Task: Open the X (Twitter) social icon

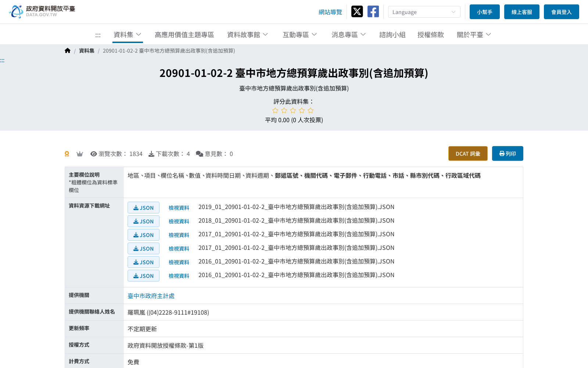Action: (x=357, y=11)
